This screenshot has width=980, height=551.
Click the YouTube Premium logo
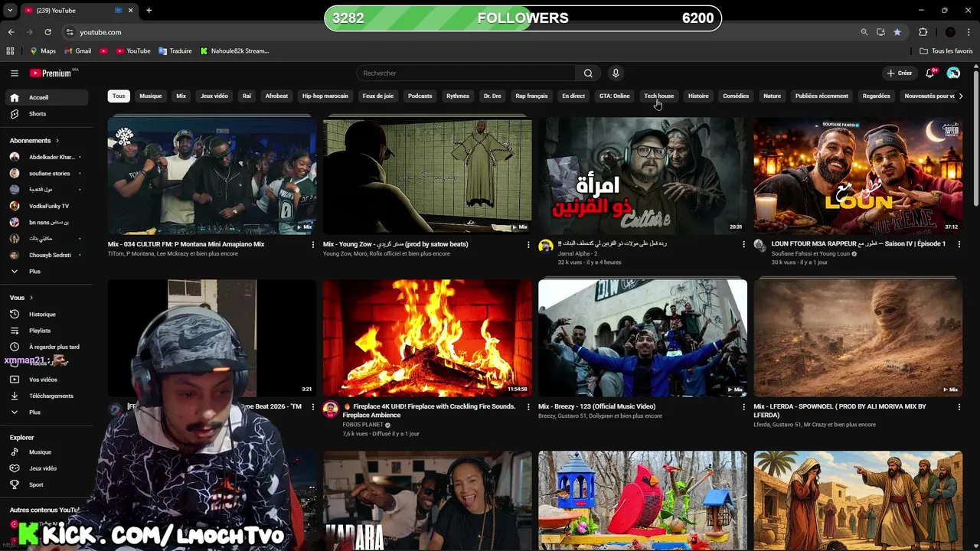click(52, 73)
